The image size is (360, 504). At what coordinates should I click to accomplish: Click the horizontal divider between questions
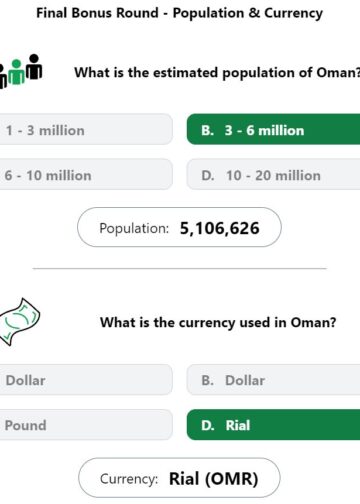(179, 268)
